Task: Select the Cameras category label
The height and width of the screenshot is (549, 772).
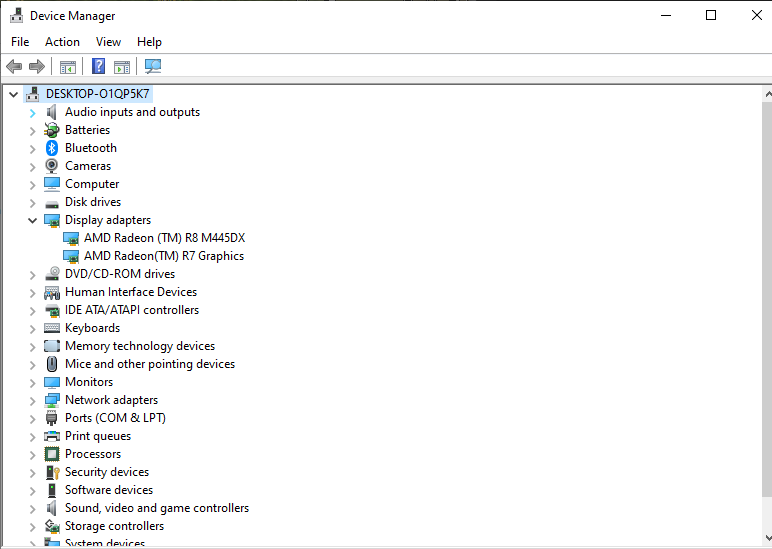Action: [88, 166]
